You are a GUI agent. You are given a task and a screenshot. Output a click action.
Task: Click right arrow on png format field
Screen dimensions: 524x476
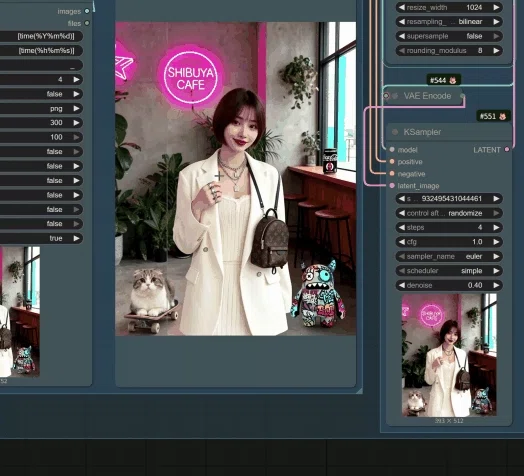point(77,108)
